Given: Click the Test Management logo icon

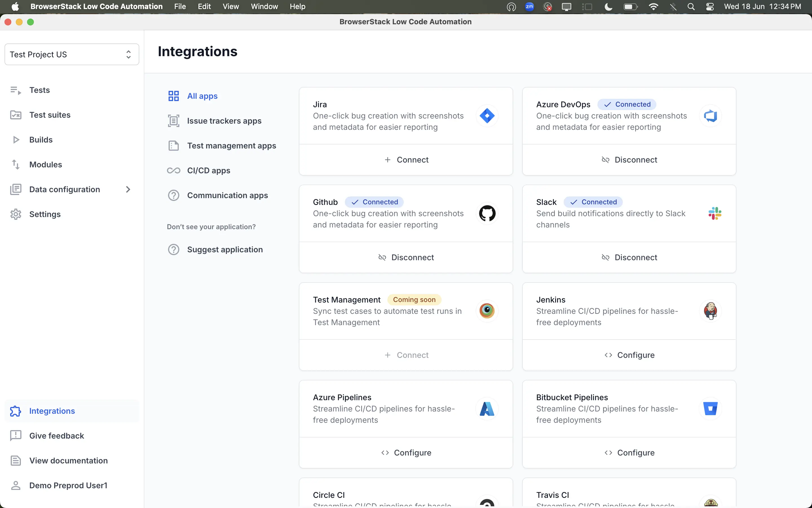Looking at the screenshot, I should (487, 311).
